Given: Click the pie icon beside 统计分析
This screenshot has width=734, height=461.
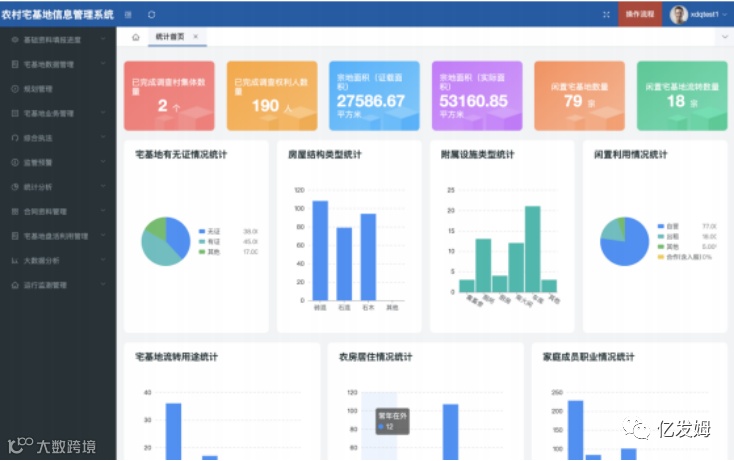Looking at the screenshot, I should 15,187.
